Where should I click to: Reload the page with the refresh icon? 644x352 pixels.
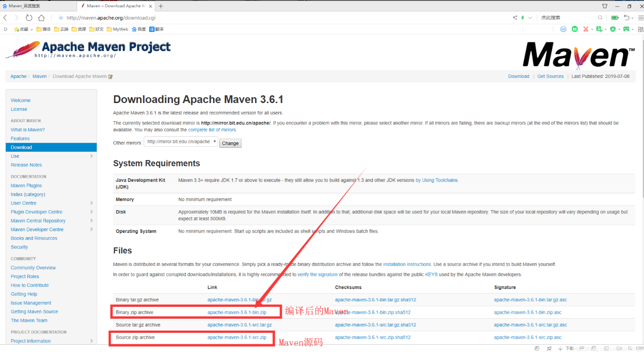[x=29, y=18]
